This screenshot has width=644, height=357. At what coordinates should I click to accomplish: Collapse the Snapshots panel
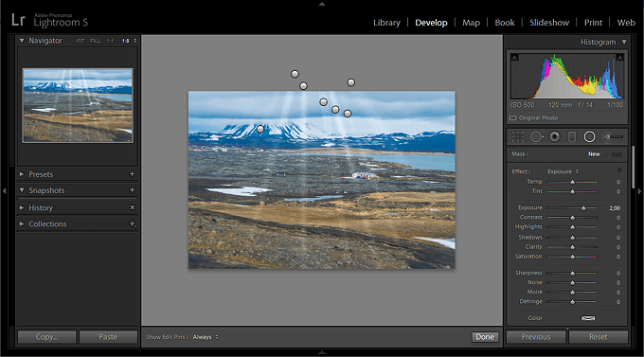click(22, 189)
